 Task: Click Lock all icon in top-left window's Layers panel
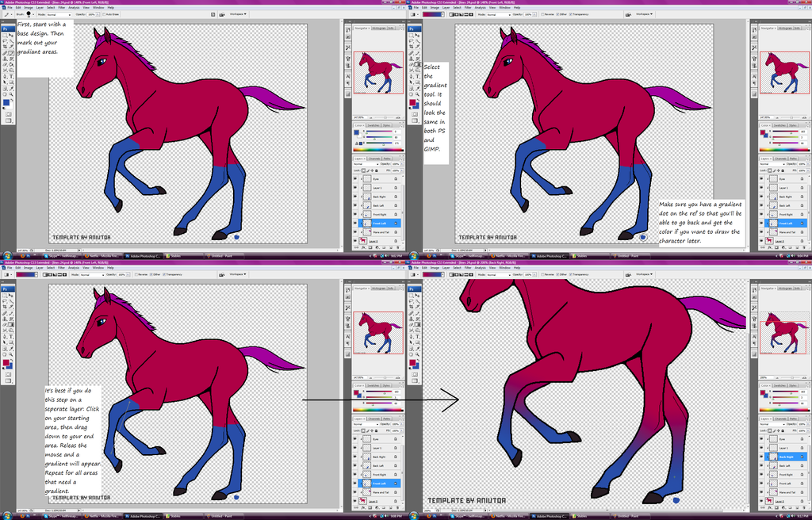tap(377, 170)
